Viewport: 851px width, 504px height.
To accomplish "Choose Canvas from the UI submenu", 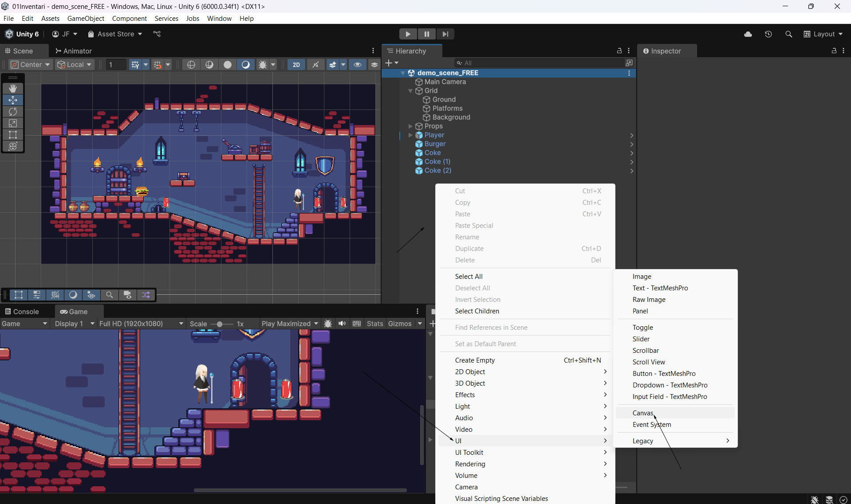I will point(642,413).
